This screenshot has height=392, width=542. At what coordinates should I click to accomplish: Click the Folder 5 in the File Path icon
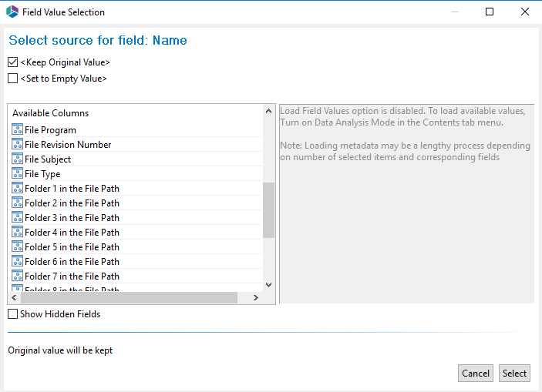point(18,247)
